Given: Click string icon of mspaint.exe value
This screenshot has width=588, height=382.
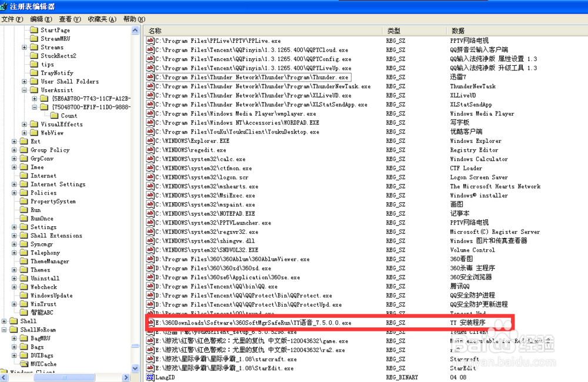Looking at the screenshot, I should click(x=151, y=205).
